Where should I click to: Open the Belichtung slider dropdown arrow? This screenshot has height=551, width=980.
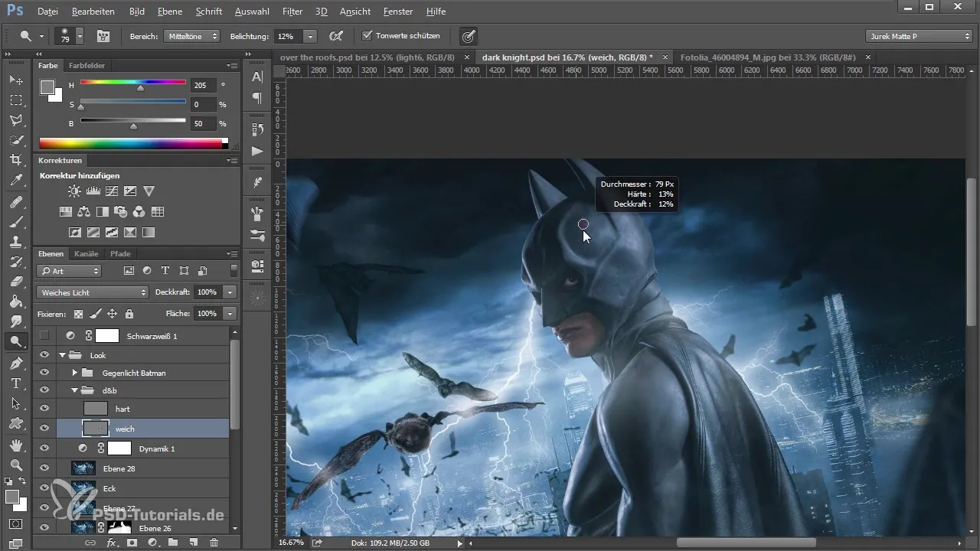310,36
